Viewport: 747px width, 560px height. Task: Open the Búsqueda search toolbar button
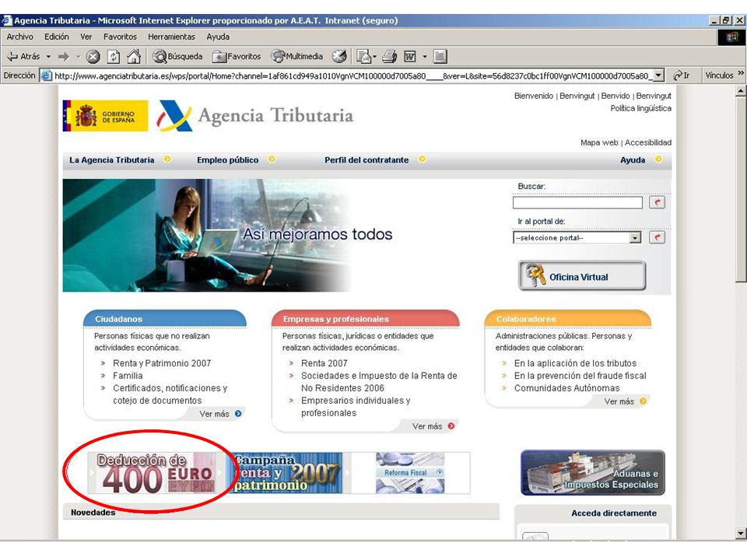[x=177, y=57]
